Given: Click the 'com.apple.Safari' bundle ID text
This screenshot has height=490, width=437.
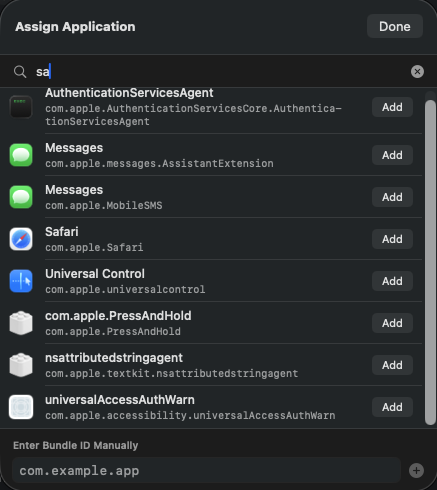Looking at the screenshot, I should [x=94, y=247].
